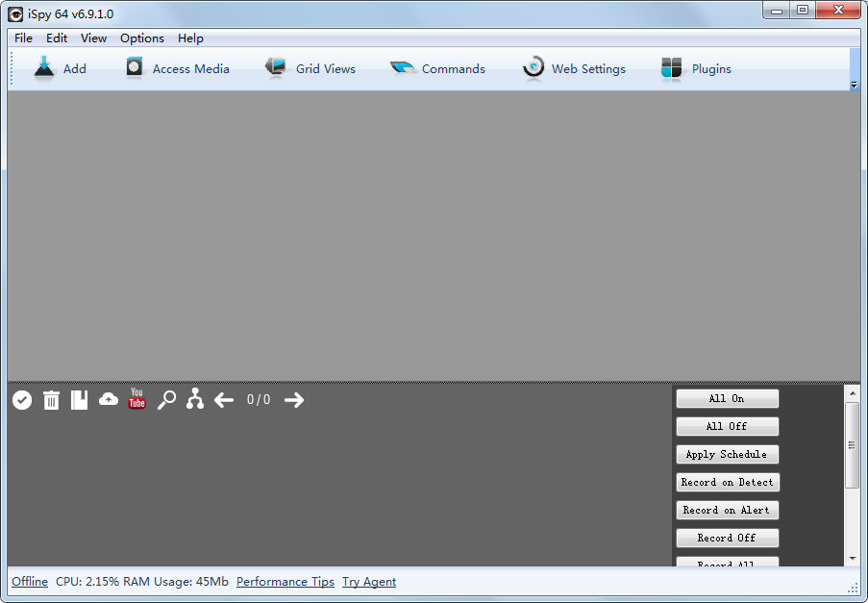
Task: Click the 0 / 0 page counter
Action: click(259, 400)
